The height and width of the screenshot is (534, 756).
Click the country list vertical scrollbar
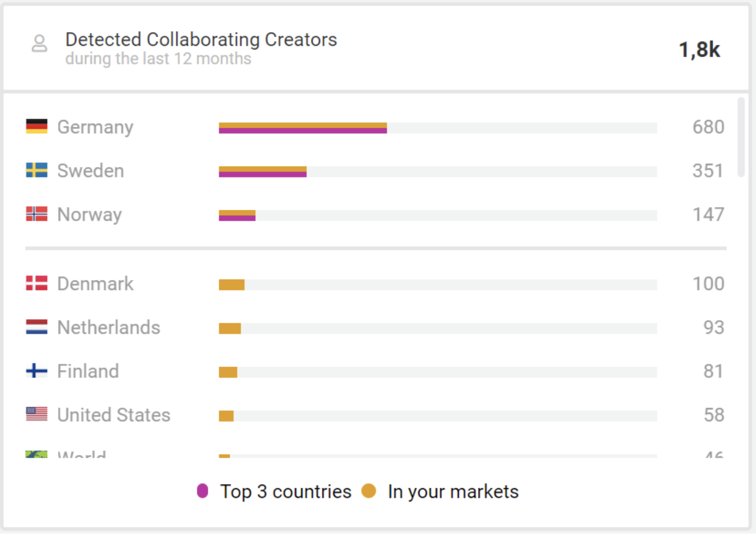pyautogui.click(x=741, y=137)
